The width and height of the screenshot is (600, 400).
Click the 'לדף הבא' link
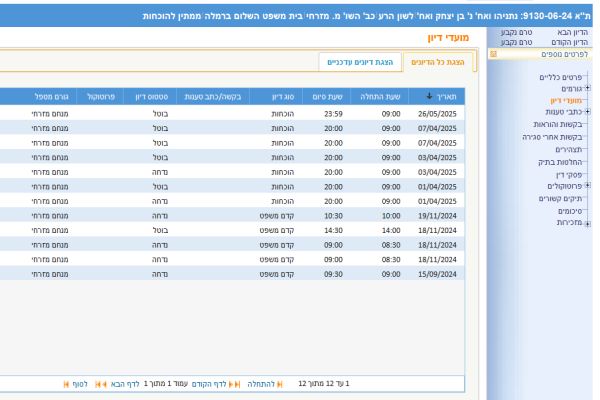[x=125, y=384]
